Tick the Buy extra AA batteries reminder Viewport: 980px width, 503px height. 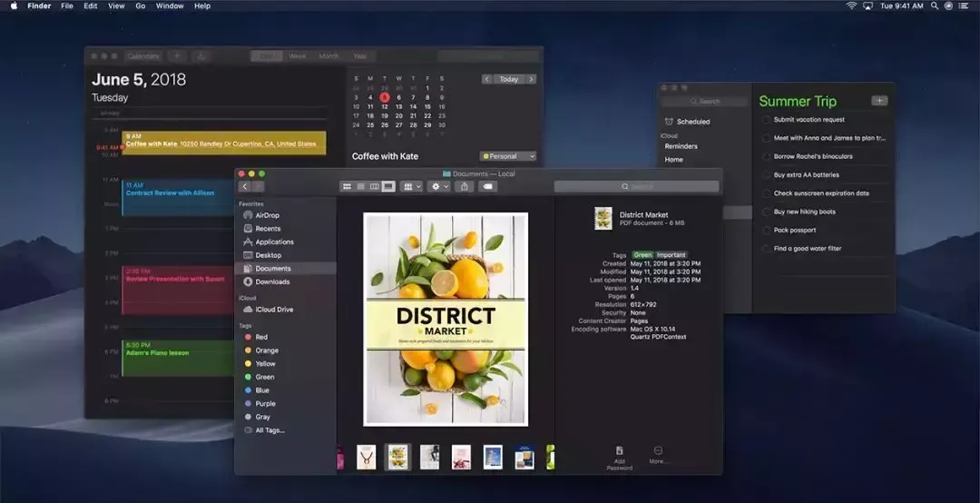767,174
